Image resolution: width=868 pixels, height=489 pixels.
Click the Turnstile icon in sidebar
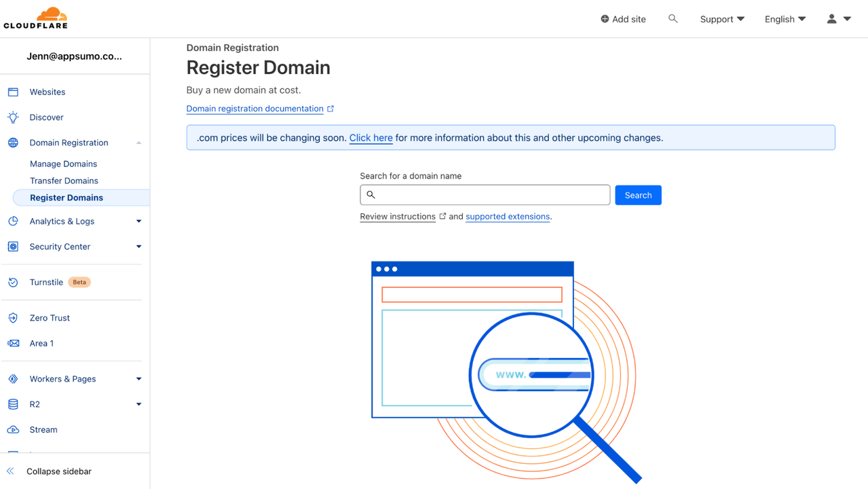pyautogui.click(x=13, y=283)
